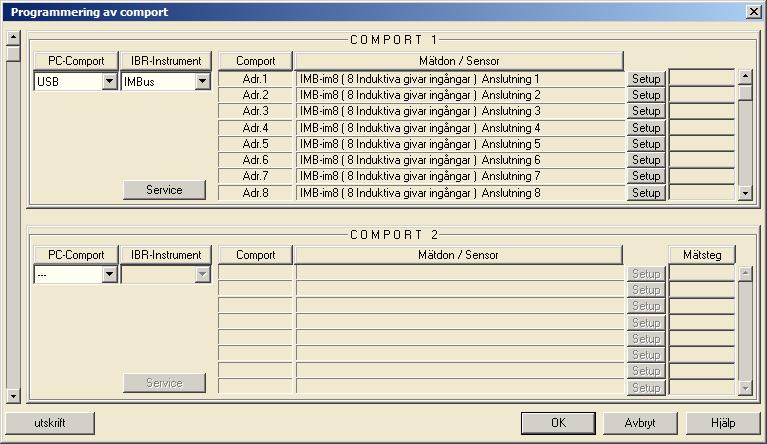Image resolution: width=767 pixels, height=444 pixels.
Task: Click the COMPORT 1 list scrollbar thumb
Action: [x=745, y=92]
